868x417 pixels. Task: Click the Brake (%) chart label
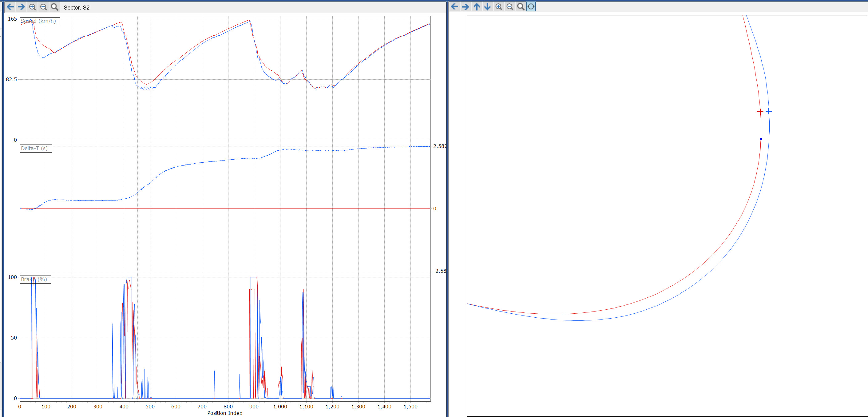click(x=34, y=280)
